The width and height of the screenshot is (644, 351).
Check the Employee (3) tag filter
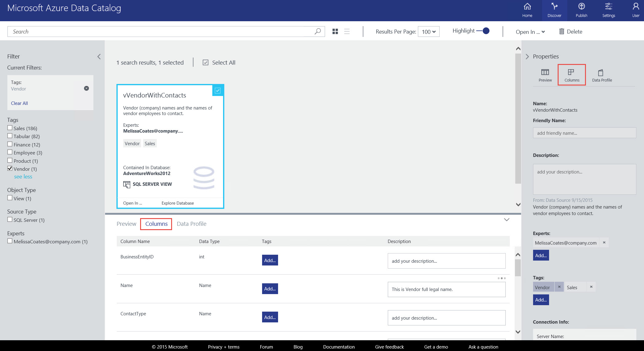click(x=10, y=152)
